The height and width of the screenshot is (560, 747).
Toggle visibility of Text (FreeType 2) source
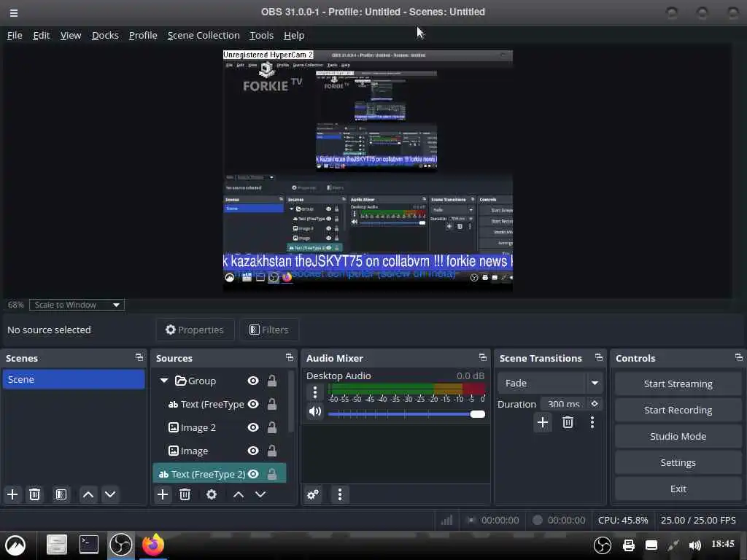[x=253, y=474]
